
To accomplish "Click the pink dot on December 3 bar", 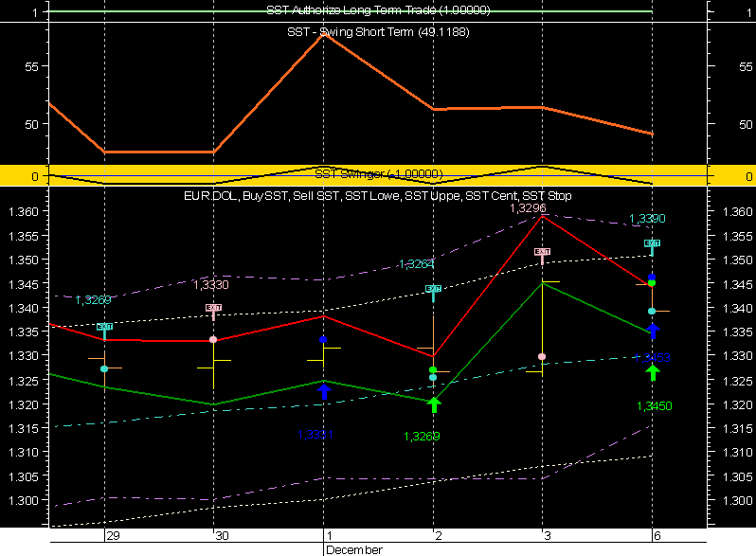I will [x=542, y=356].
